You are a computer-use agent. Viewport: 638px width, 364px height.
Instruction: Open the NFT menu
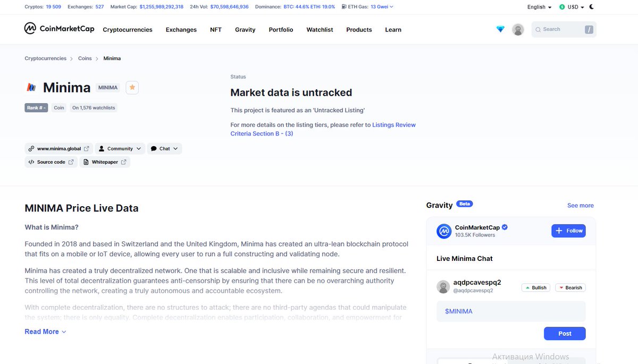click(x=216, y=30)
